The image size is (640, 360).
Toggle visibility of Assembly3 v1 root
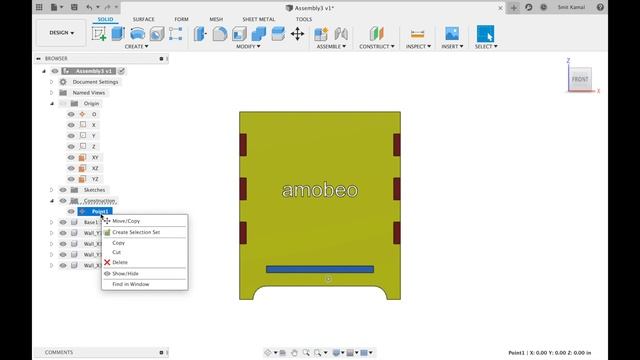point(55,71)
